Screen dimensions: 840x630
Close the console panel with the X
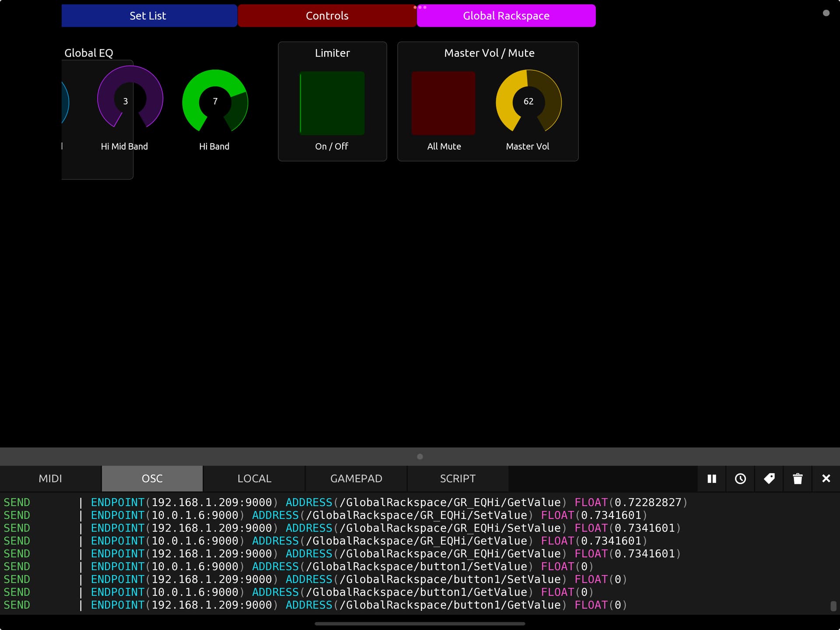826,479
